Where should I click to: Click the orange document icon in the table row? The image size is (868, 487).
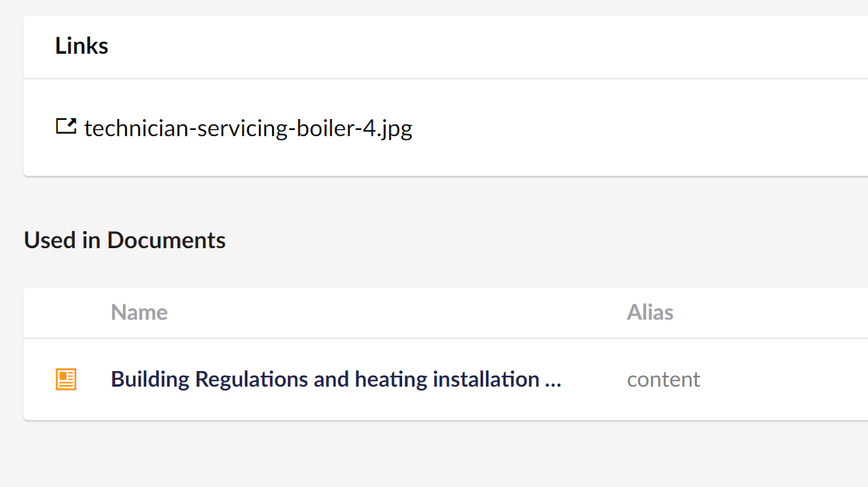point(66,379)
